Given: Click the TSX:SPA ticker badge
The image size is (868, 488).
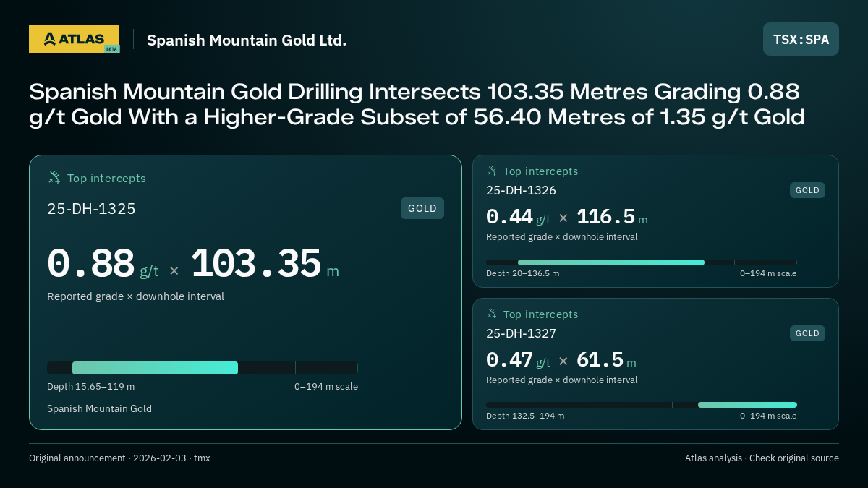Looking at the screenshot, I should [x=801, y=39].
